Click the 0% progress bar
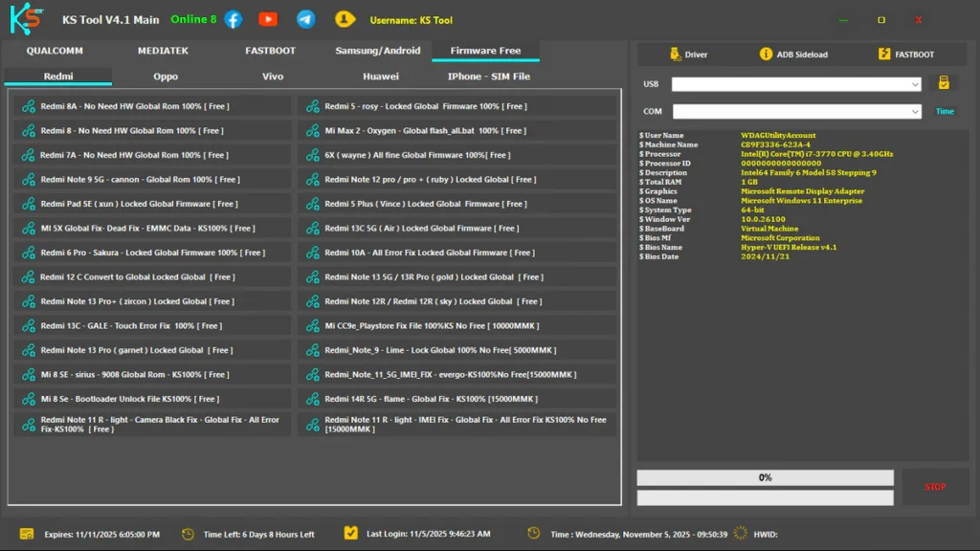980x551 pixels. click(x=765, y=477)
